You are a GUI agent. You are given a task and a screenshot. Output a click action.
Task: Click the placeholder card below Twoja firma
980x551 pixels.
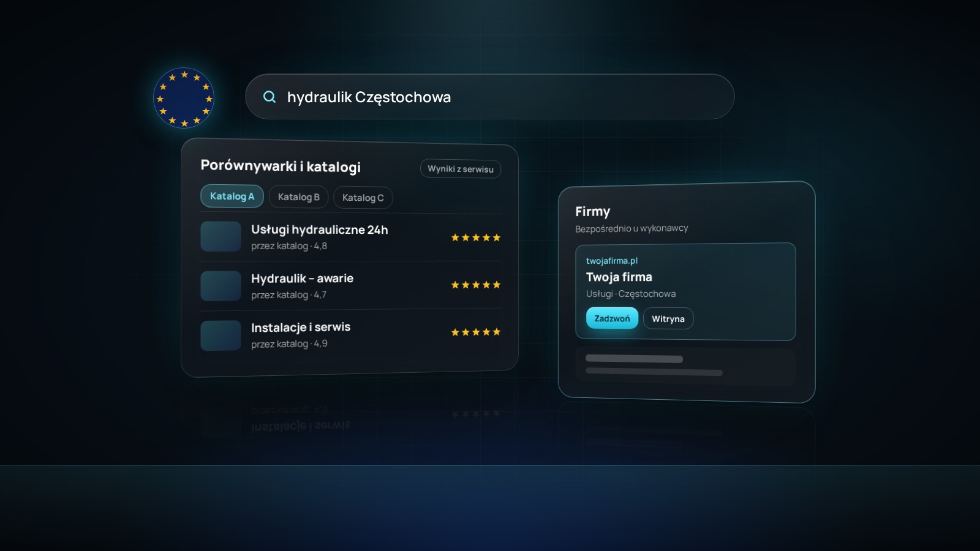pyautogui.click(x=685, y=366)
